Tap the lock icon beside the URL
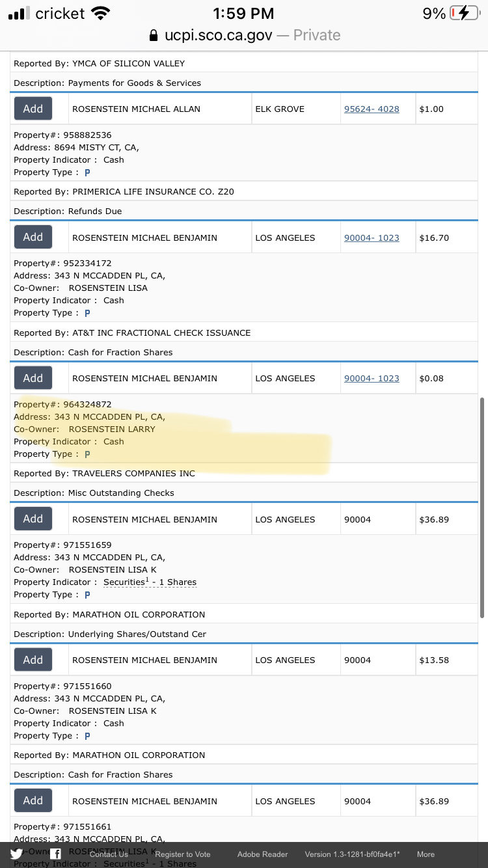 154,35
